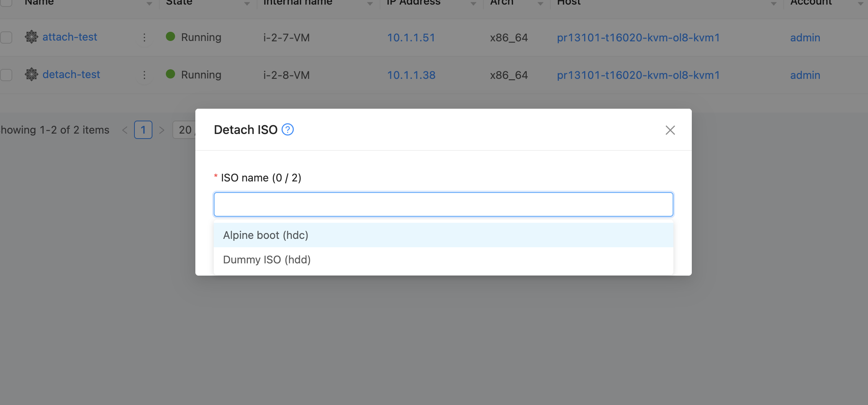Open admin account in attach-test row

[x=805, y=38]
